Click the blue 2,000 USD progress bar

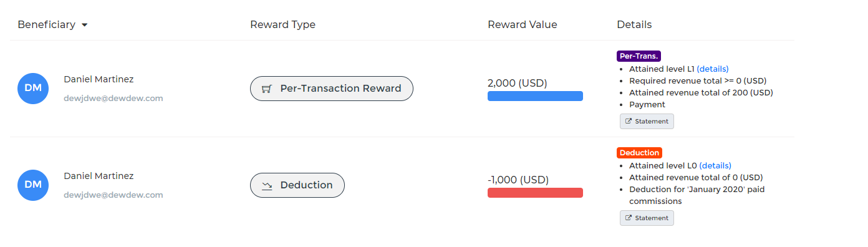tap(535, 96)
